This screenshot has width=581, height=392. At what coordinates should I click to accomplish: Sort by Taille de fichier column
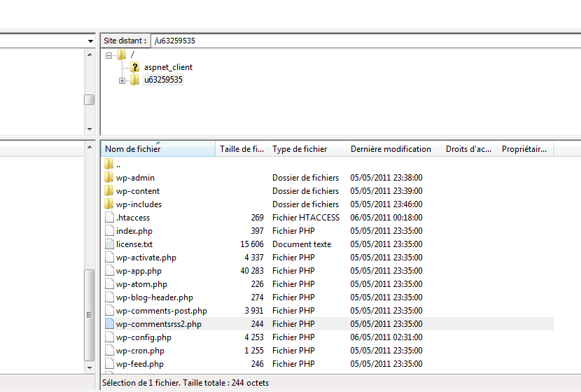click(241, 149)
